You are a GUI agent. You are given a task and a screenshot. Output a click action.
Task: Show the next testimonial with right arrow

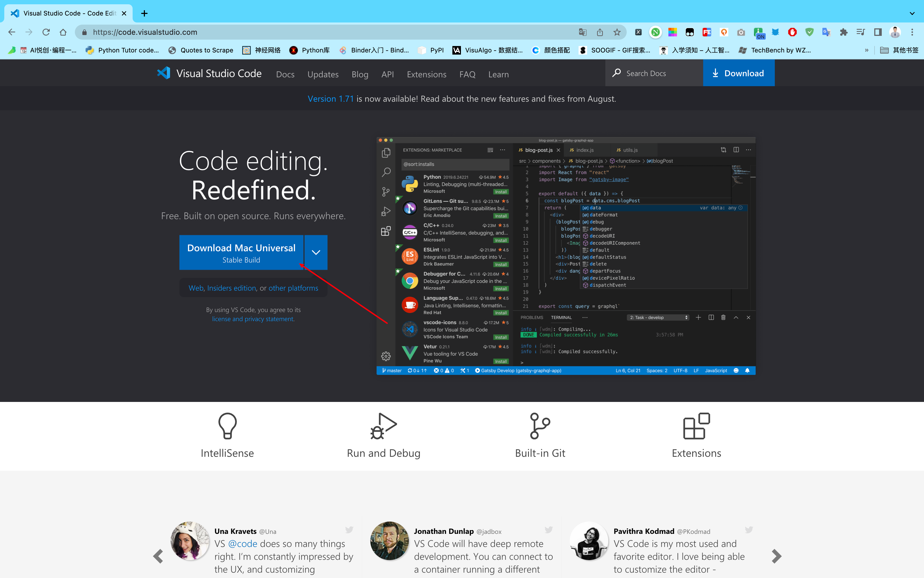(776, 556)
